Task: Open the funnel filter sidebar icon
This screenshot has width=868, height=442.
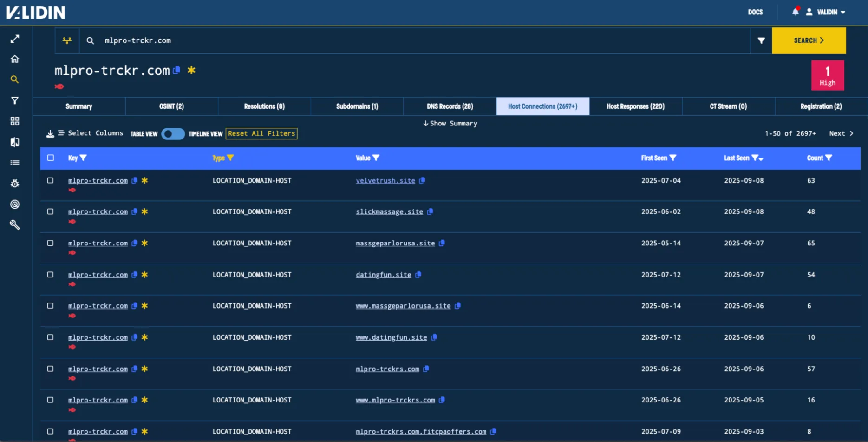Action: (15, 100)
